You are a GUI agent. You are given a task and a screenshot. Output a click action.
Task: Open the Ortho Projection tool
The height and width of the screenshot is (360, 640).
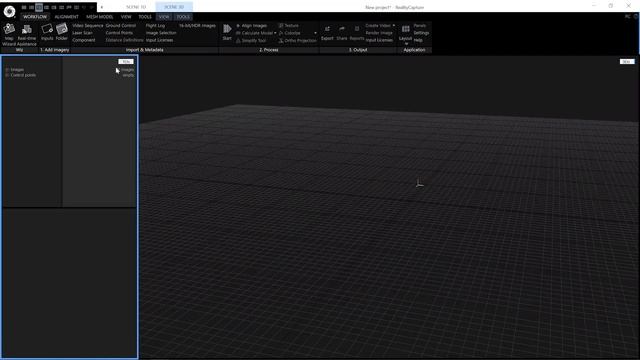tap(298, 40)
